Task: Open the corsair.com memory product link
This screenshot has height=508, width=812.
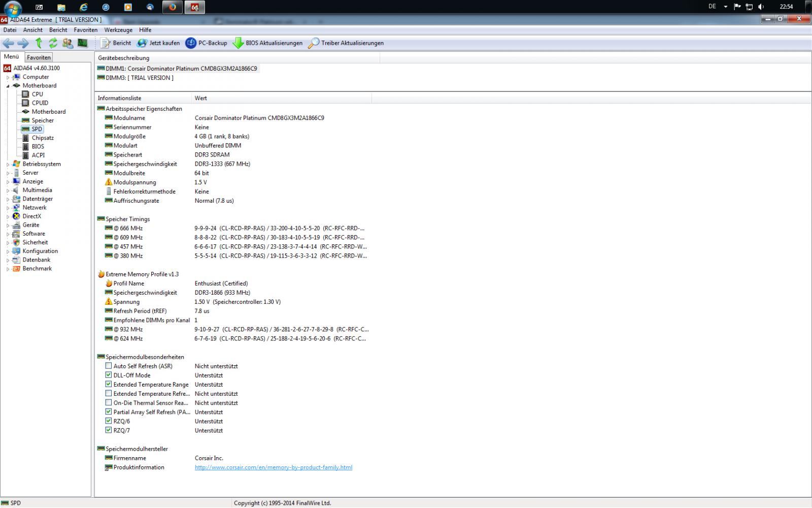Action: pyautogui.click(x=273, y=467)
